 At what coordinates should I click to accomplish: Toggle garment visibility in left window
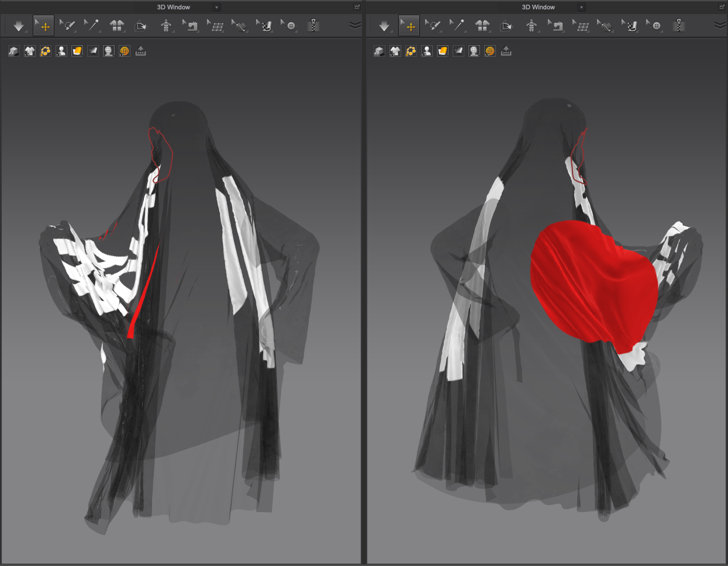pos(29,51)
